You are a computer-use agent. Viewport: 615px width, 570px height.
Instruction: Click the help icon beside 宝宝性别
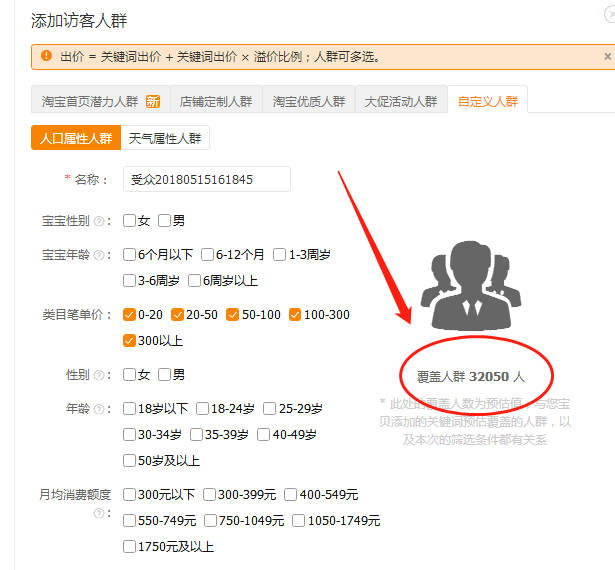click(x=99, y=221)
